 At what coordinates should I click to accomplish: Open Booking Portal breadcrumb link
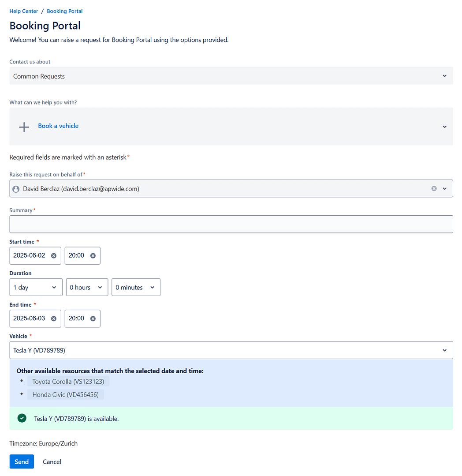click(x=64, y=11)
